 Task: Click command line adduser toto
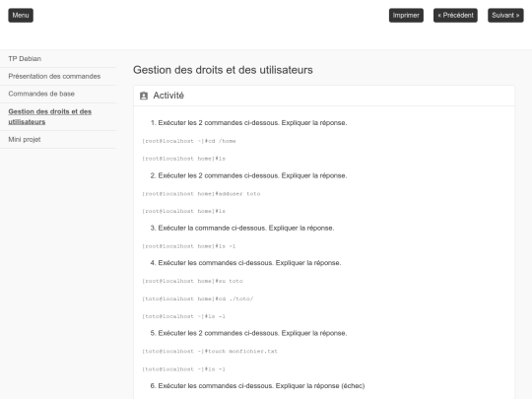(x=201, y=194)
